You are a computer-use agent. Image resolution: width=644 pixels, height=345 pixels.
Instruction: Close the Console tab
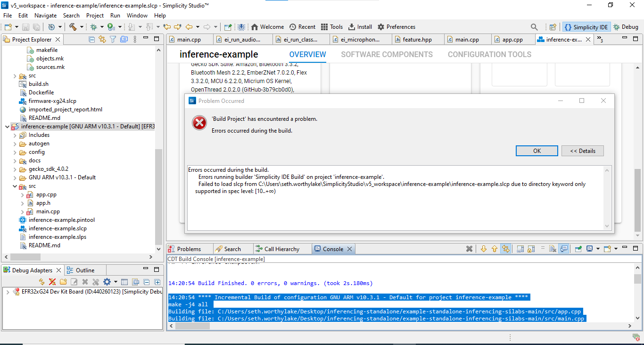349,249
